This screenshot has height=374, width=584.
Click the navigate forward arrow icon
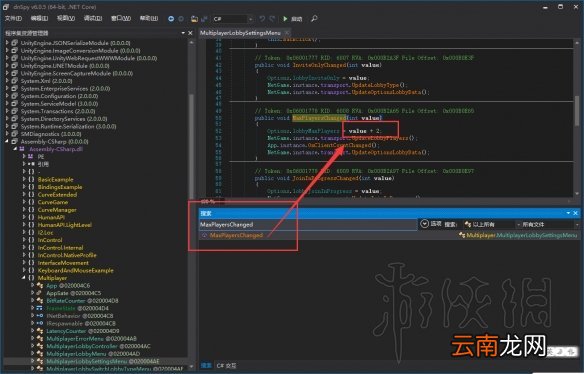tap(181, 19)
